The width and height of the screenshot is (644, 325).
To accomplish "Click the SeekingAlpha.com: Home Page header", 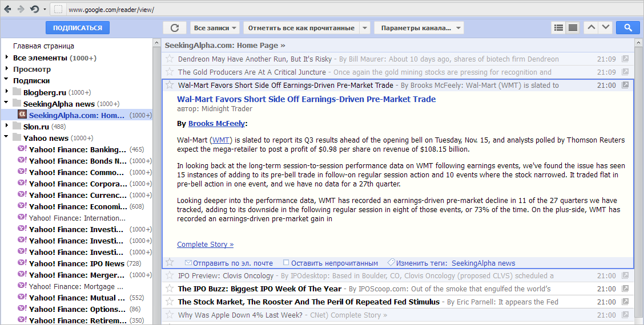I will (x=225, y=45).
